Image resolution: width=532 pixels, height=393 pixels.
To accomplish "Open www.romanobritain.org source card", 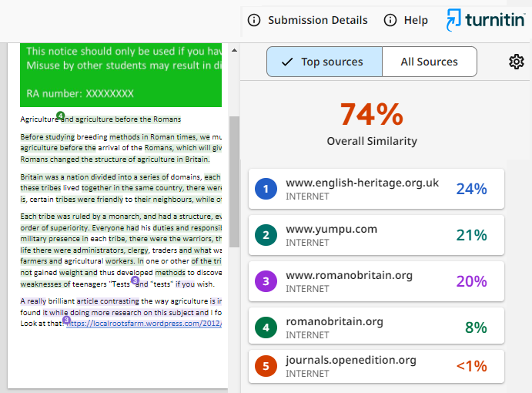I will (x=376, y=281).
